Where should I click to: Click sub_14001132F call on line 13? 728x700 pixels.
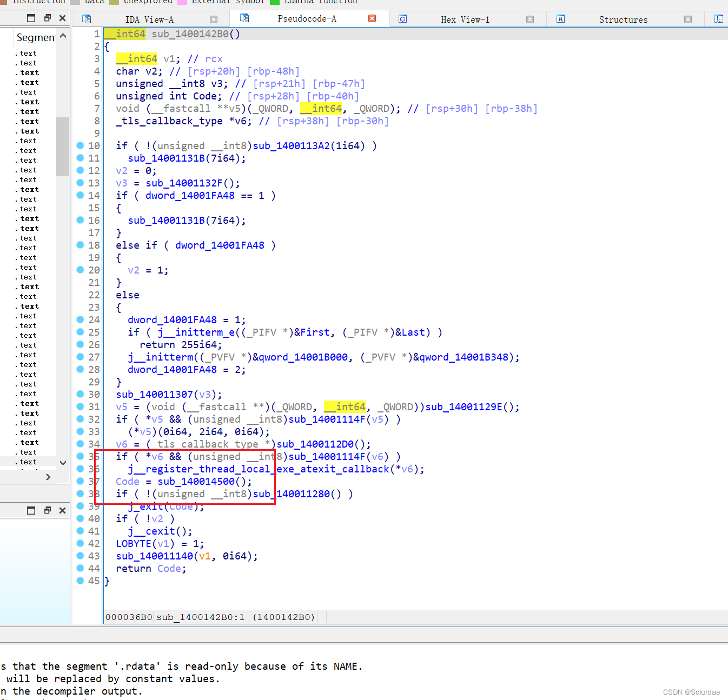184,183
